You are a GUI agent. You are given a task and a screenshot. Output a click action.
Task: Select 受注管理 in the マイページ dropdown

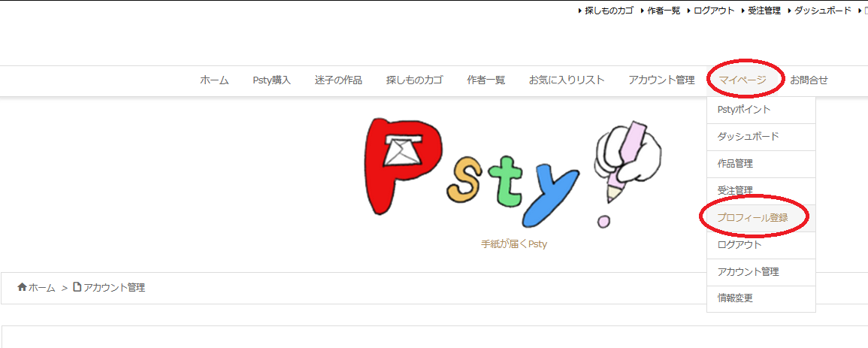(761, 191)
